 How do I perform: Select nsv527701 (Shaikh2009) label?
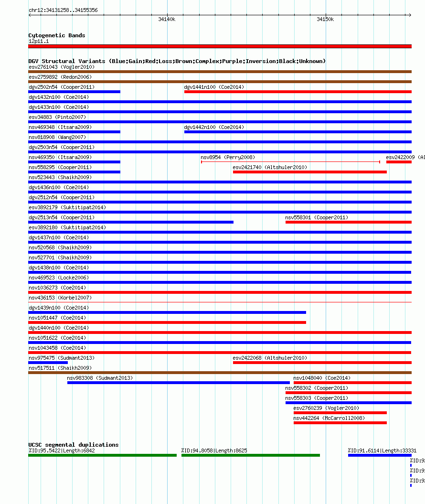point(60,257)
